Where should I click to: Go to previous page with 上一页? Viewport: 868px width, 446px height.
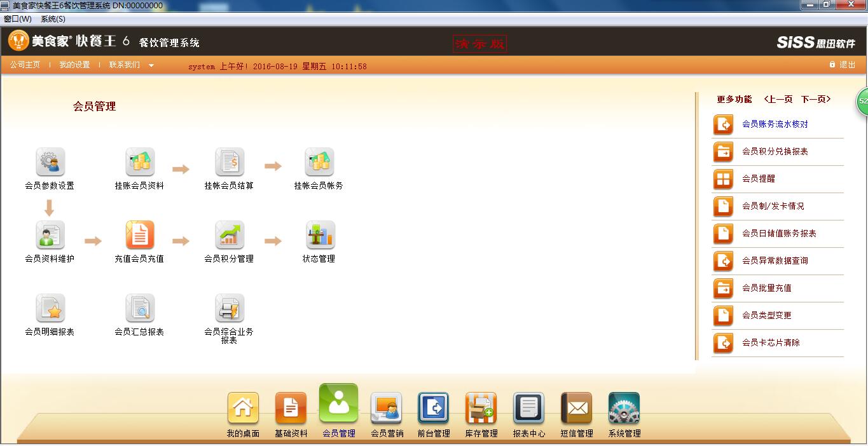tap(778, 99)
